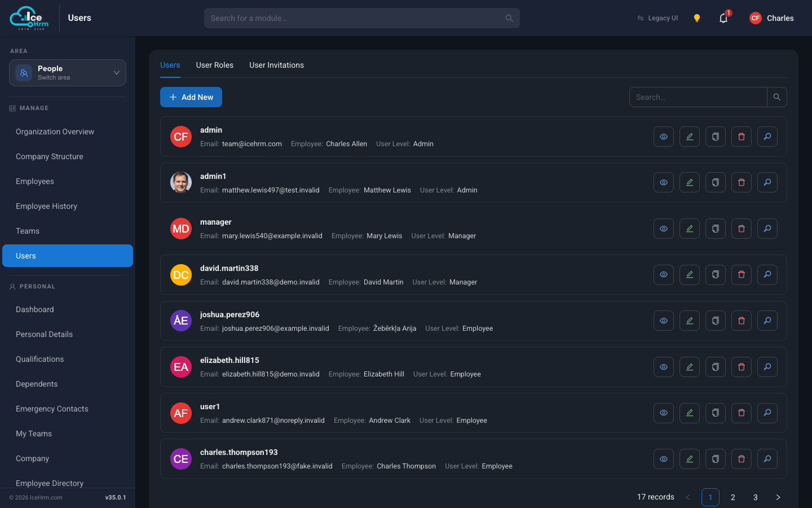This screenshot has width=812, height=508.
Task: Open Company Structure in sidebar
Action: [68, 156]
